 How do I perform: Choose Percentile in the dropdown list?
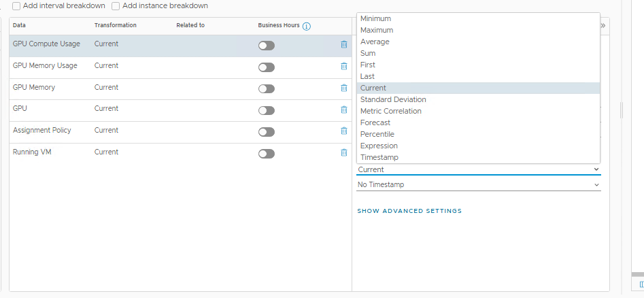point(377,134)
